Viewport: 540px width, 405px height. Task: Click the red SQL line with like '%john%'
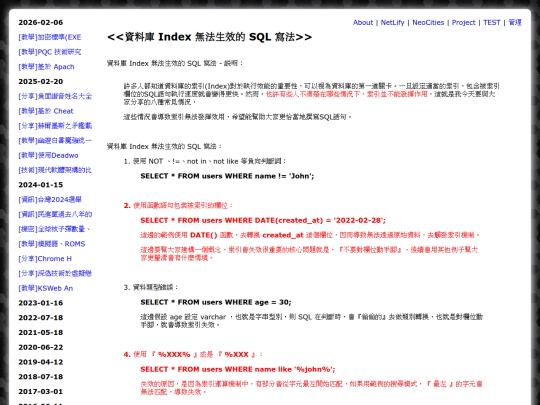pos(238,370)
